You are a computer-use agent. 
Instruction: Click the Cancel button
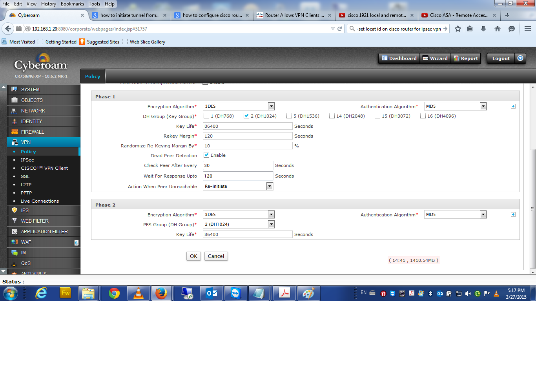pos(216,256)
